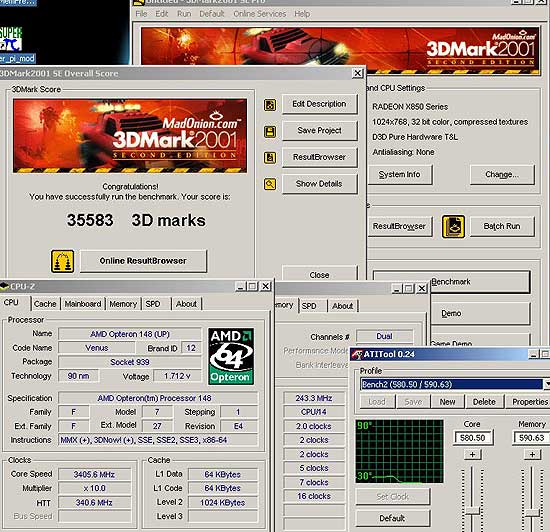Click Properties button in ATITool

pyautogui.click(x=529, y=402)
